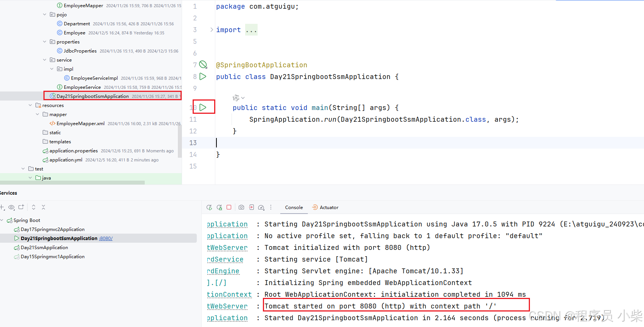The height and width of the screenshot is (327, 644).
Task: Click SpringApplication.run call on line 11
Action: tap(384, 119)
